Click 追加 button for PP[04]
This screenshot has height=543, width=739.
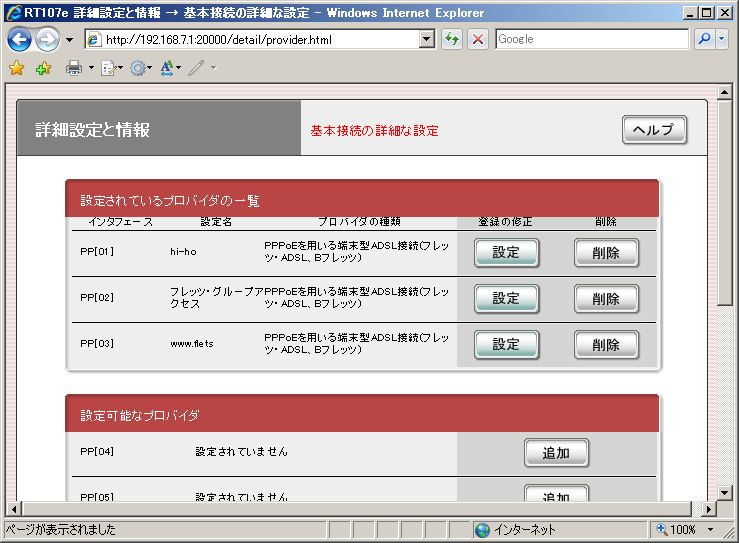coord(556,453)
